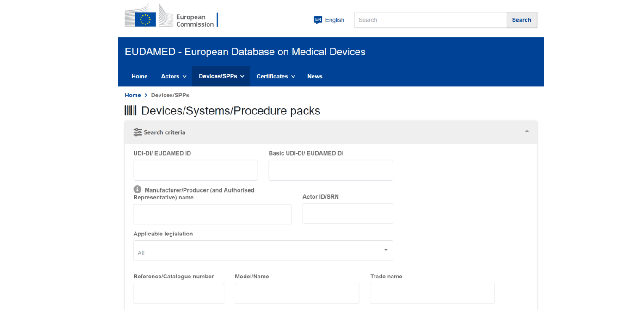Go to the News tab
644x319 pixels.
pyautogui.click(x=315, y=77)
